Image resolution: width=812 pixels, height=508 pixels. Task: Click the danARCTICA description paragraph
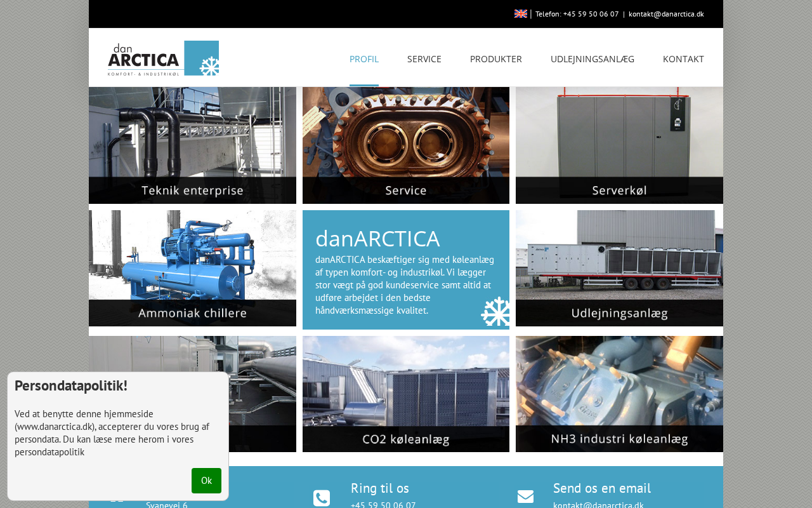click(405, 284)
